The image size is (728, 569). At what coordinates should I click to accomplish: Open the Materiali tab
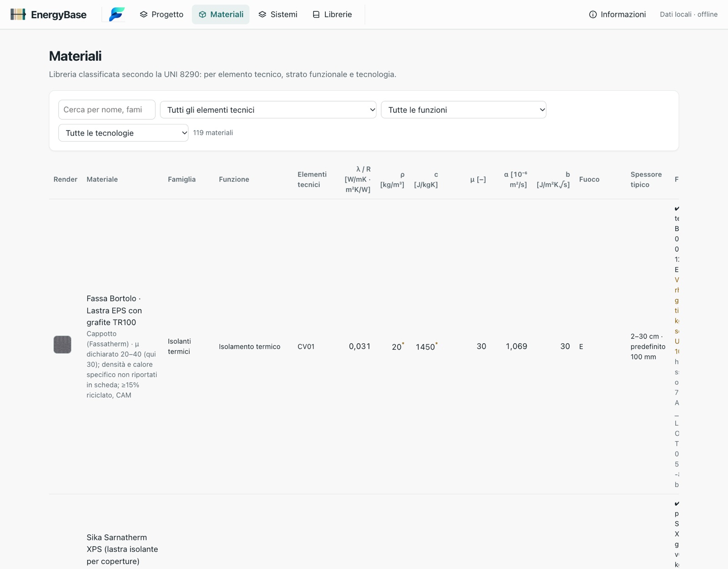221,15
